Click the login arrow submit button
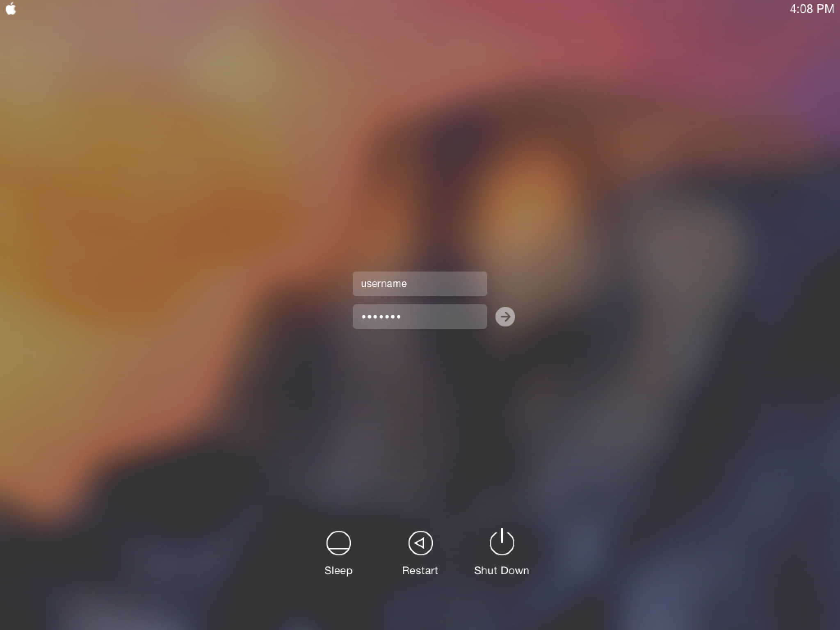 point(504,316)
